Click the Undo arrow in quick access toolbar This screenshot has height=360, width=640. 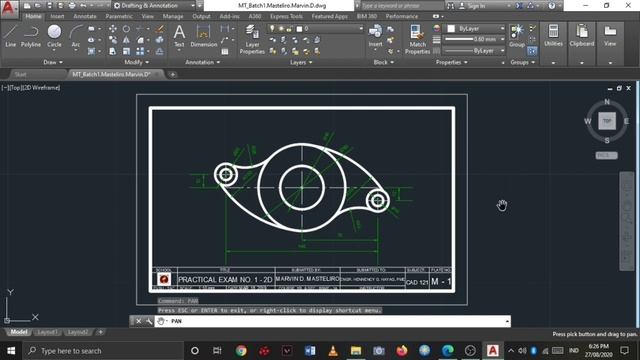[83, 6]
